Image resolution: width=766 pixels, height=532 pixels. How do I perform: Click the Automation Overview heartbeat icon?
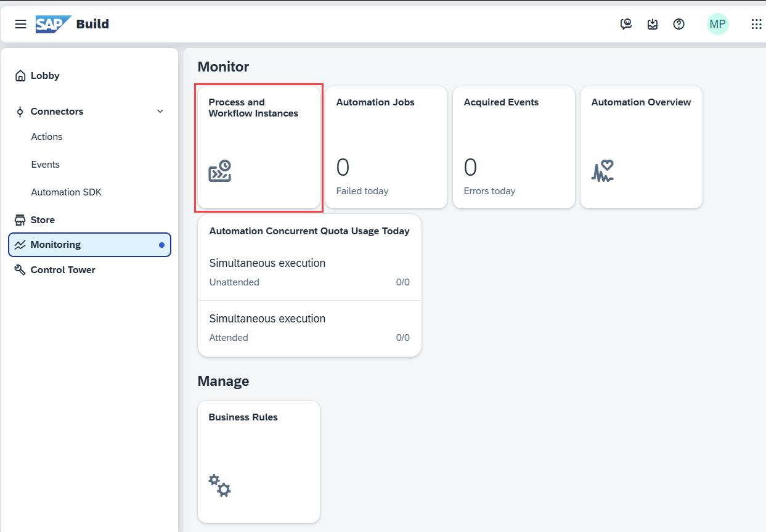coord(603,171)
